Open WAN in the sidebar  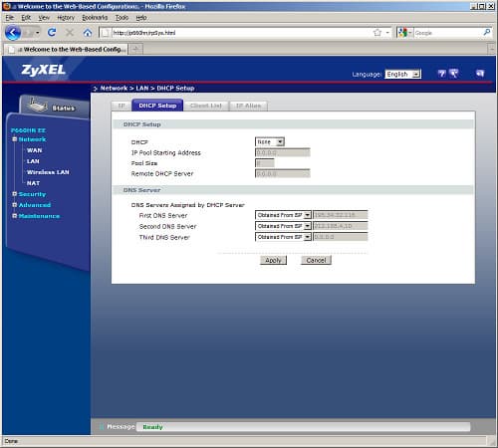(x=35, y=150)
